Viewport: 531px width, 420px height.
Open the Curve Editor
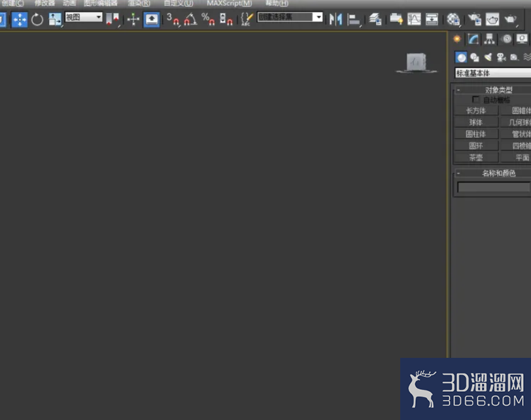(x=414, y=20)
